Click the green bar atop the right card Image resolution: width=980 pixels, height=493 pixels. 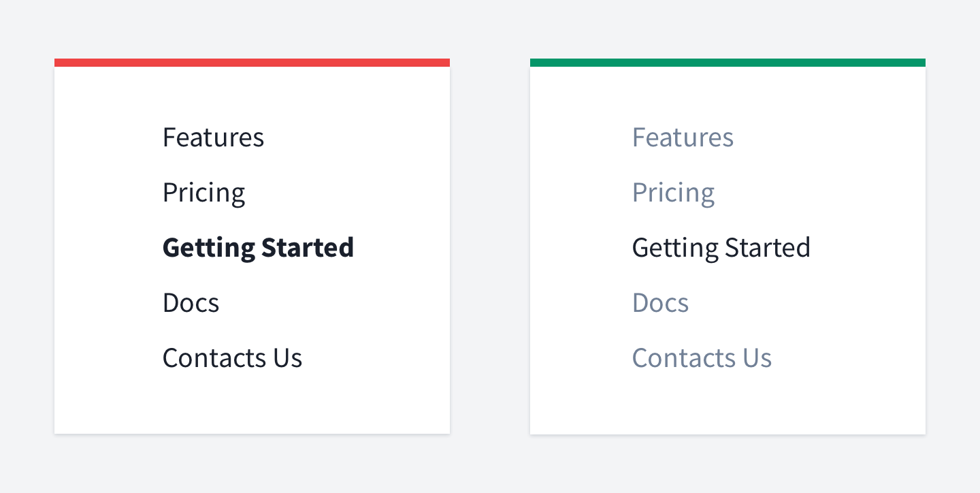pos(728,63)
